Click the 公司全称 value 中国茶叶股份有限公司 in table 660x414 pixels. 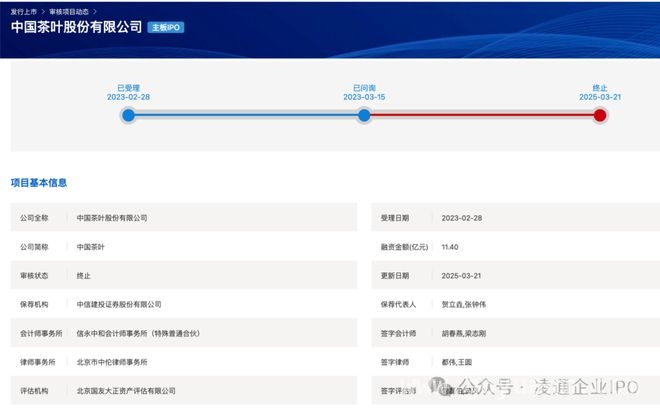coord(112,218)
